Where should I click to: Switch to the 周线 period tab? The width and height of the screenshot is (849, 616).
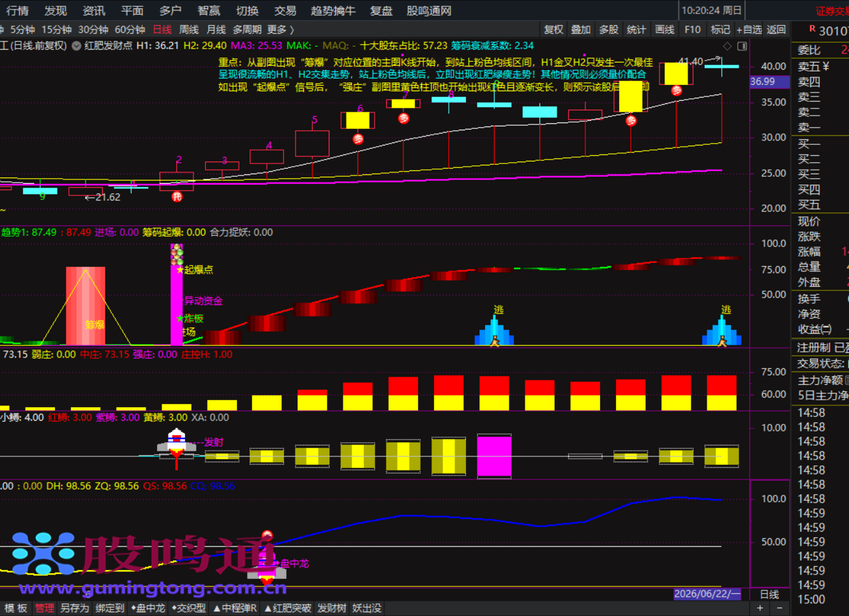pos(189,30)
